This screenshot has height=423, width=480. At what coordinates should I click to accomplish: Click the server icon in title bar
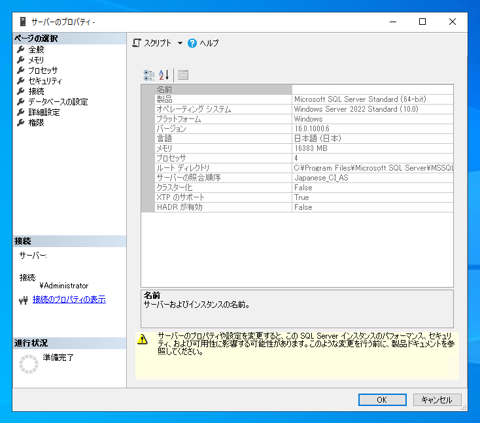(23, 22)
